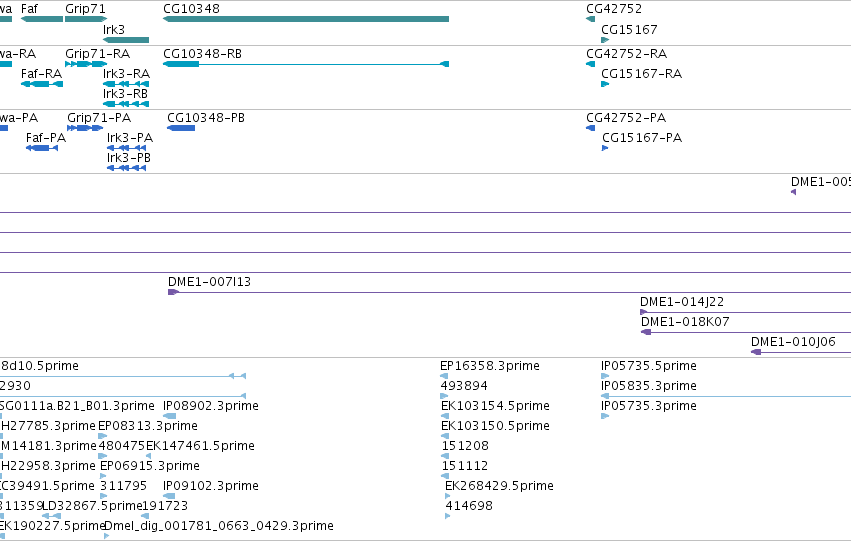Select the DME1-018K07 clone line

[746, 332]
